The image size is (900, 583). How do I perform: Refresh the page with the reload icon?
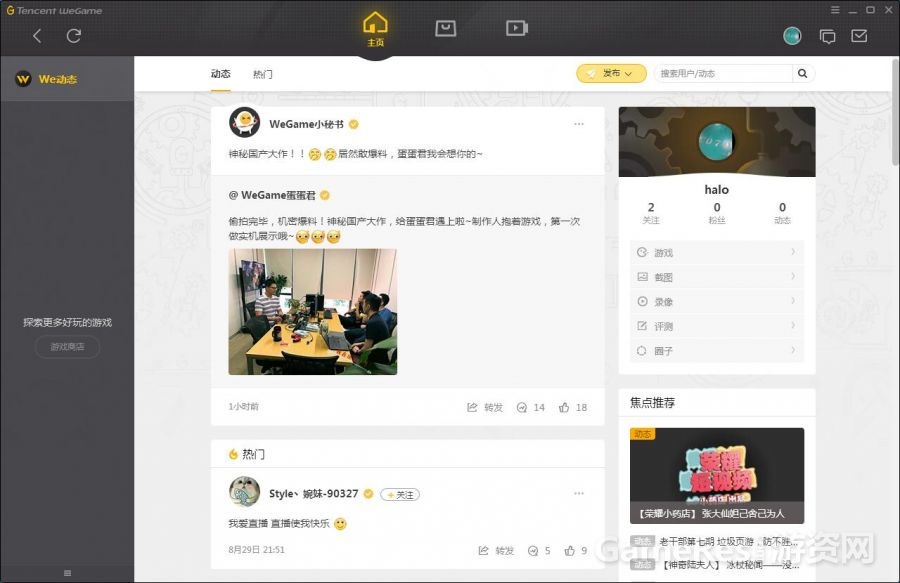click(x=73, y=36)
